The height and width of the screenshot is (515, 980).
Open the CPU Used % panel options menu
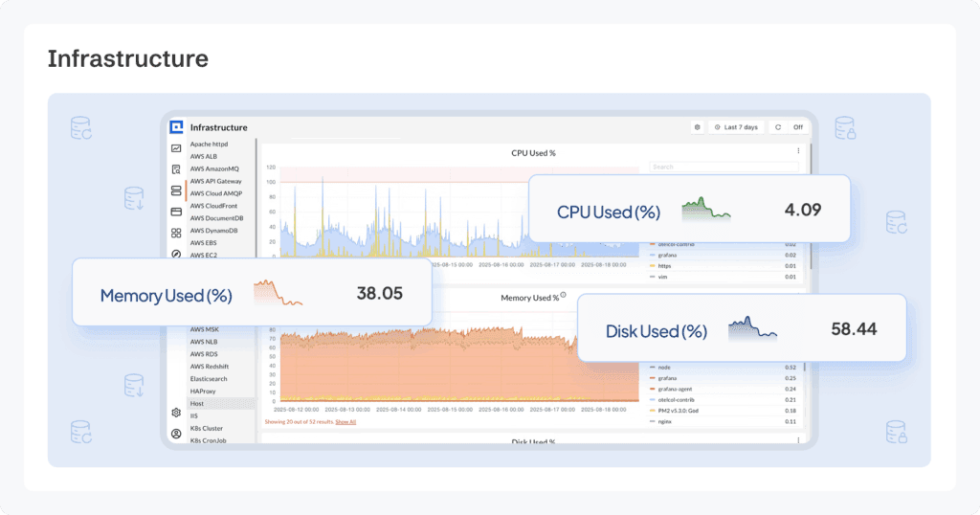(x=798, y=150)
